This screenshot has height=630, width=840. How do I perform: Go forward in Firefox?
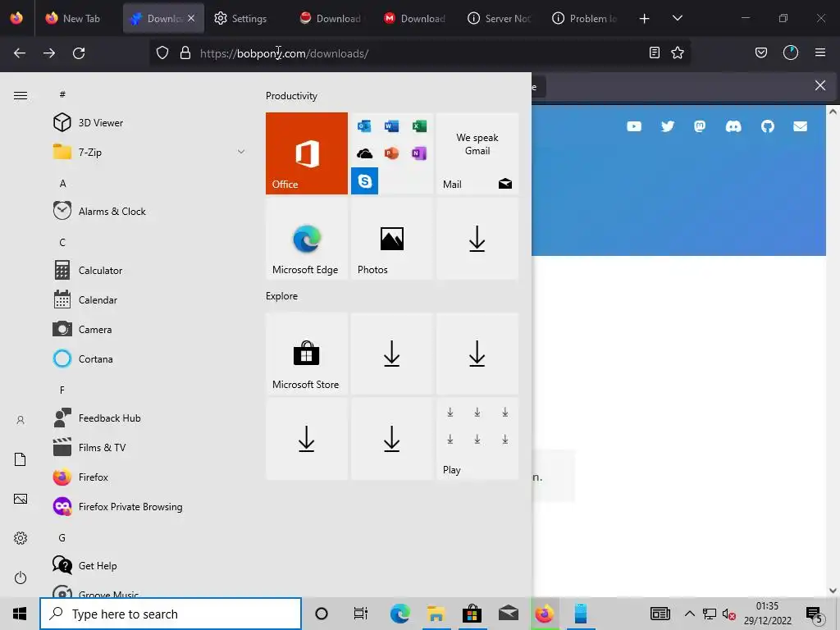tap(49, 53)
